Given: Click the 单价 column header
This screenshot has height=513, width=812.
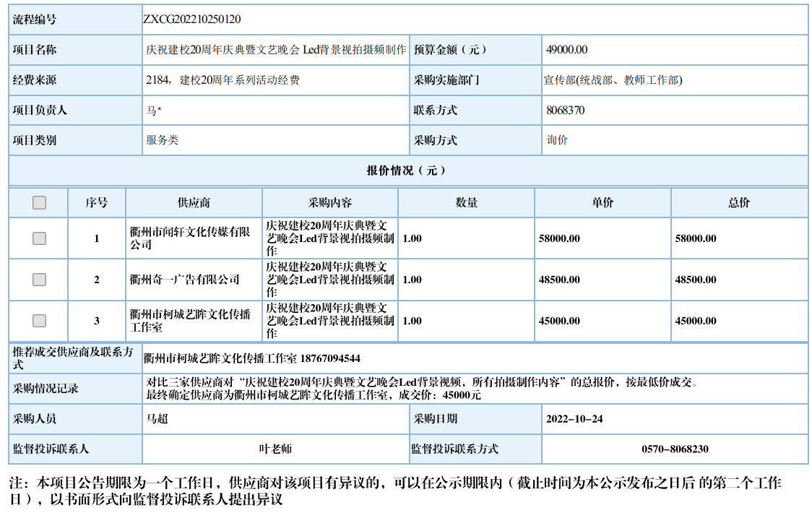Looking at the screenshot, I should click(x=602, y=203).
